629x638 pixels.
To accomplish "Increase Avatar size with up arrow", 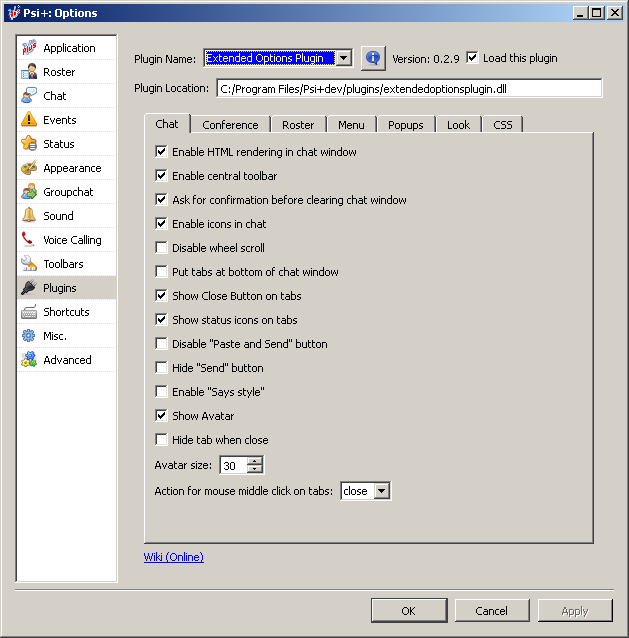I will (x=255, y=461).
